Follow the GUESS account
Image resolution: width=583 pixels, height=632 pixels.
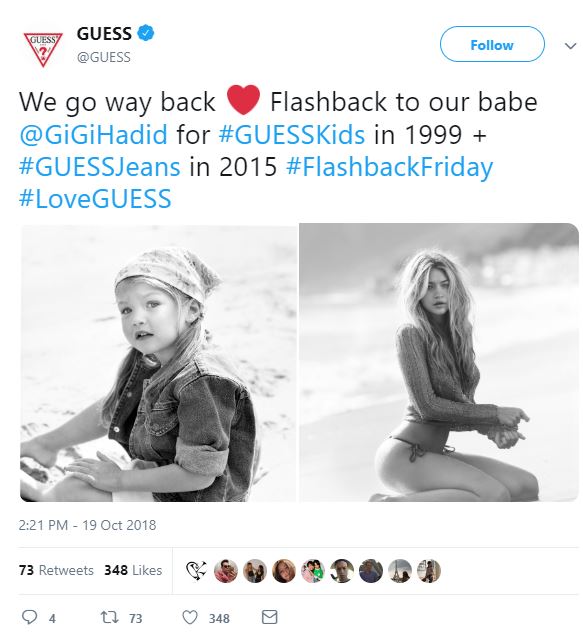point(492,44)
